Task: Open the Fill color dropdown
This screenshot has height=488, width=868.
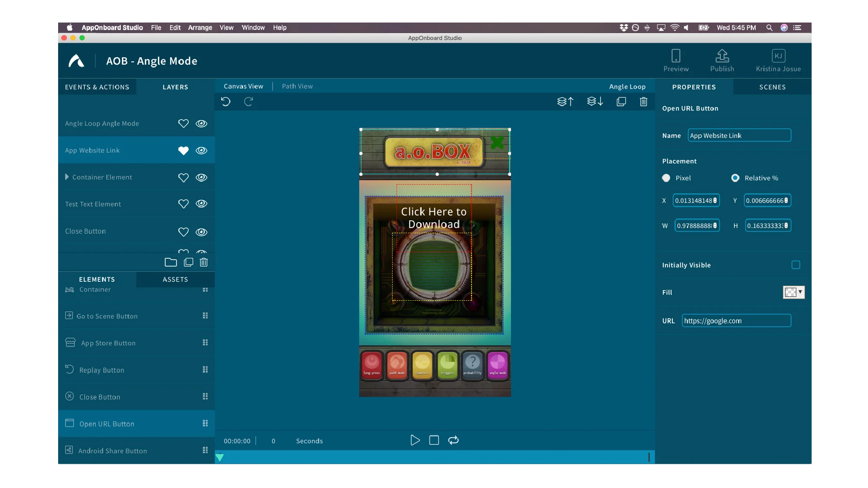Action: (794, 292)
